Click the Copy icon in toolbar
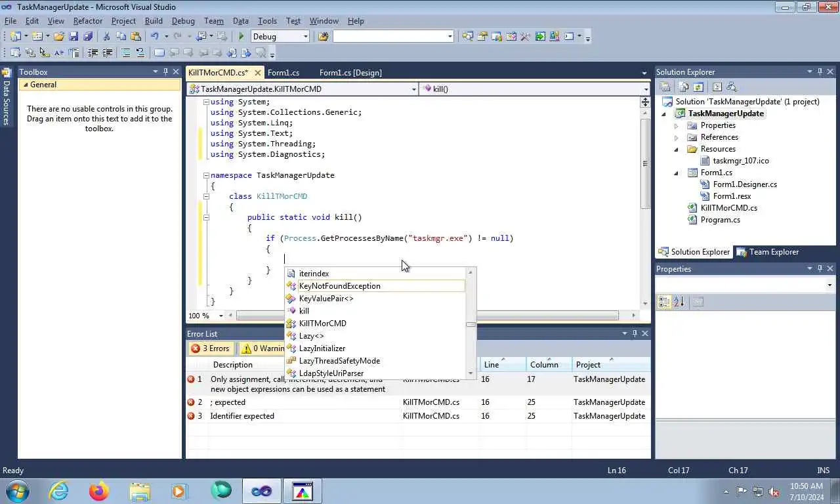The width and height of the screenshot is (840, 504). point(121,37)
